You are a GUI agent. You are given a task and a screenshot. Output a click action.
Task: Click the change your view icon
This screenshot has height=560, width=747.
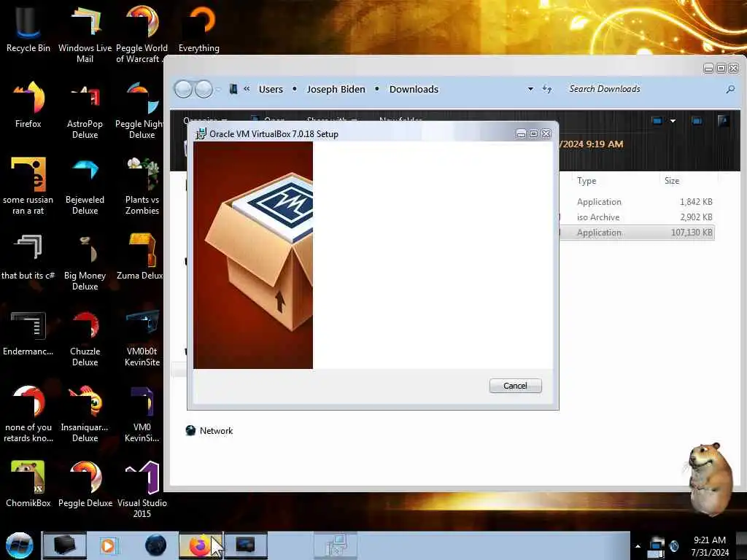[x=657, y=121]
